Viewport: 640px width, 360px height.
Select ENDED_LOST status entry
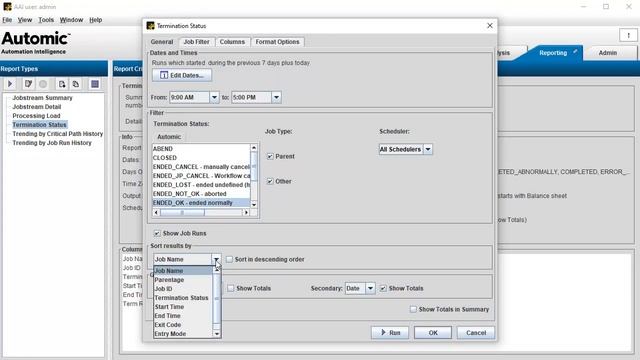[201, 184]
